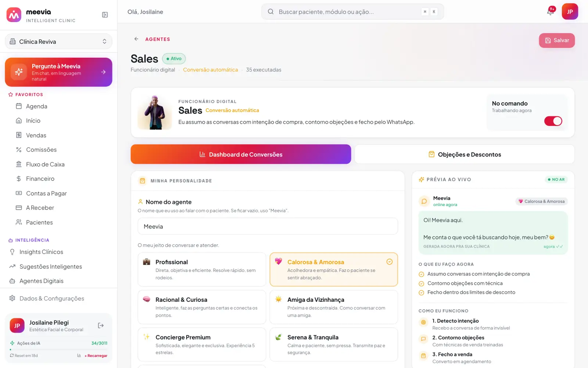Switch to Dashboard de Conversões tab
Screen dimensions: 588x368
click(241, 154)
